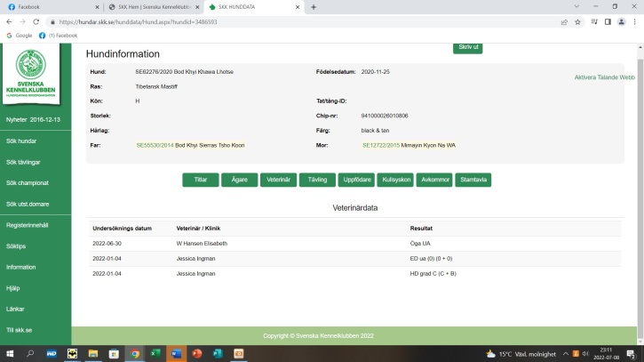Click the address bar URL field
The image size is (644, 362).
tap(304, 22)
